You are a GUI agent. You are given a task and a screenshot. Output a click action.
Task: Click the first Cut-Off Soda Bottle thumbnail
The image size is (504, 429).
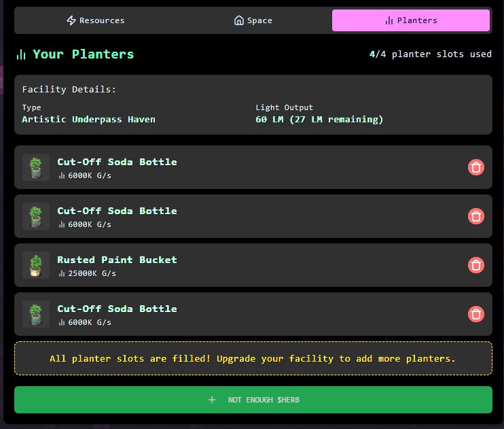35,167
